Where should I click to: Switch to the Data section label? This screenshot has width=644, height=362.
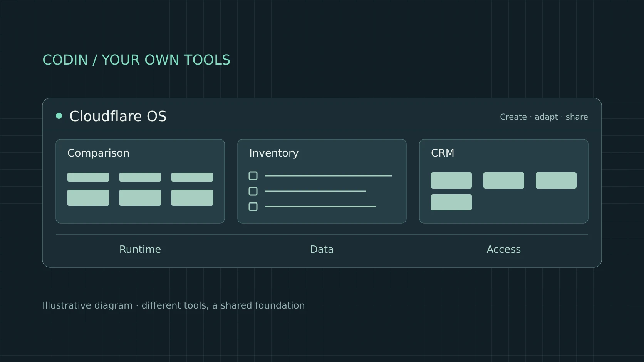(322, 249)
